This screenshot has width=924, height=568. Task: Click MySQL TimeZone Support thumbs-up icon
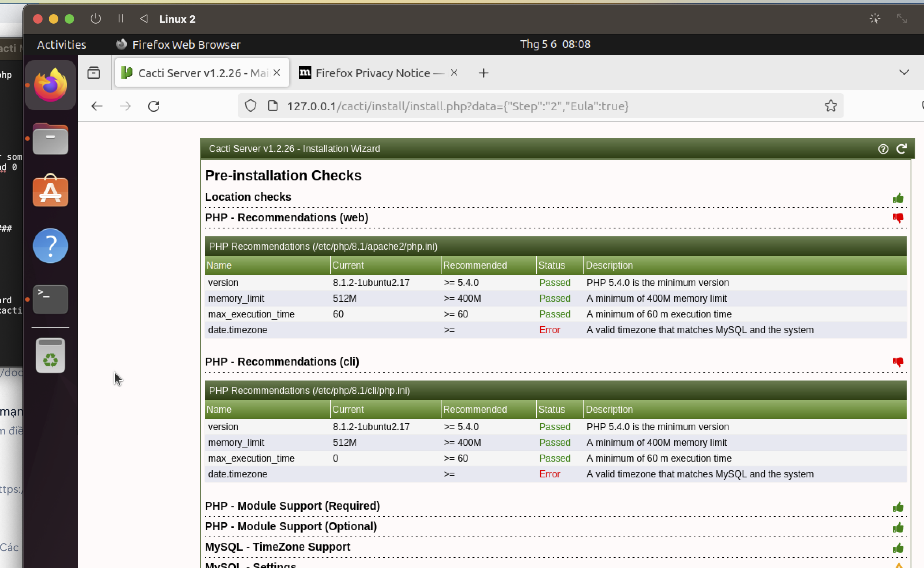[898, 548]
